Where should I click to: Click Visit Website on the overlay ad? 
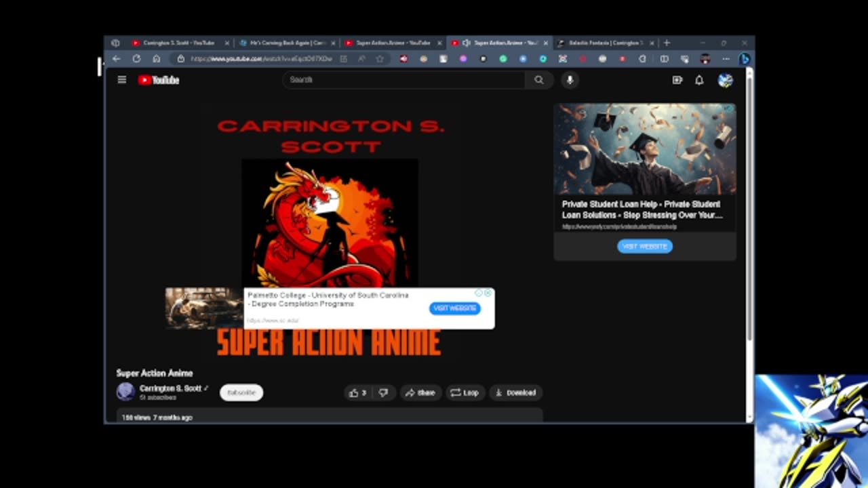455,308
